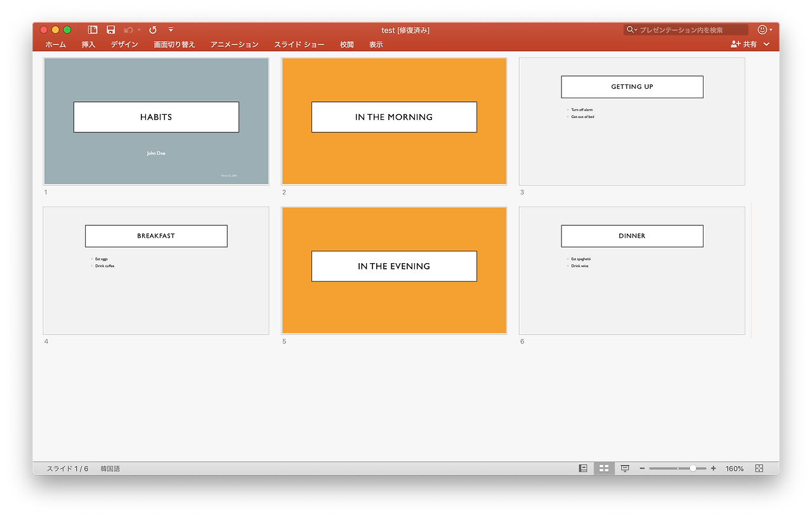This screenshot has height=518, width=812.
Task: Click the yellow minimize window button
Action: click(55, 30)
